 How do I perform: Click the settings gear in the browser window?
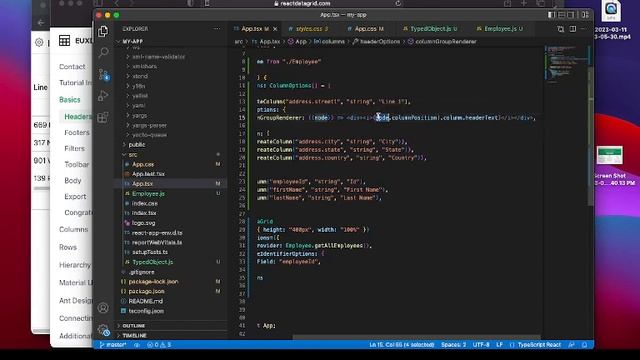point(39,42)
